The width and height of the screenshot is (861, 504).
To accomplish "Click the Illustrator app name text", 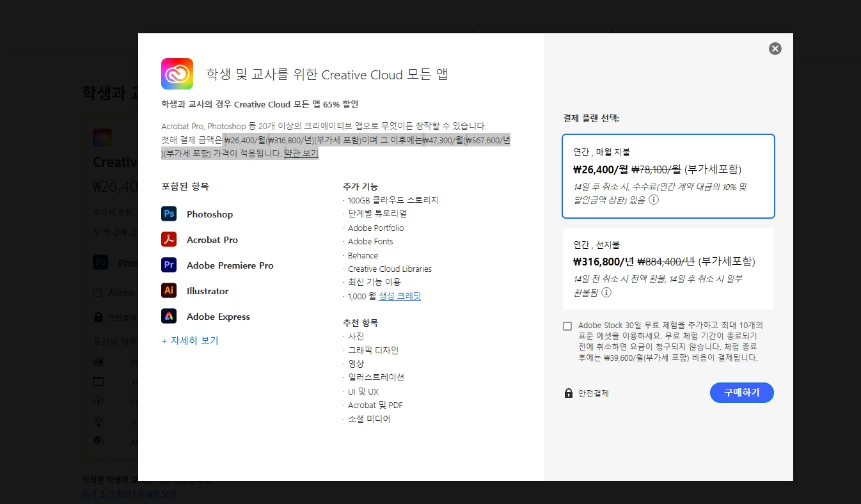I will (207, 291).
